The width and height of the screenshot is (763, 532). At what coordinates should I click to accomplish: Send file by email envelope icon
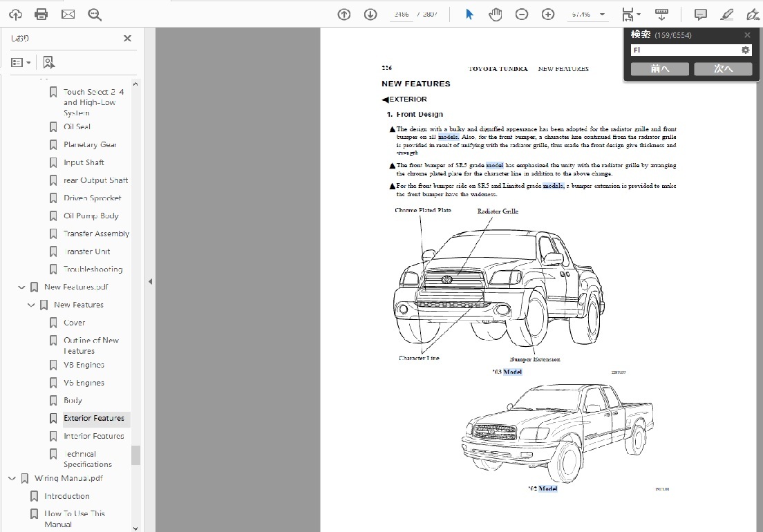coord(68,15)
